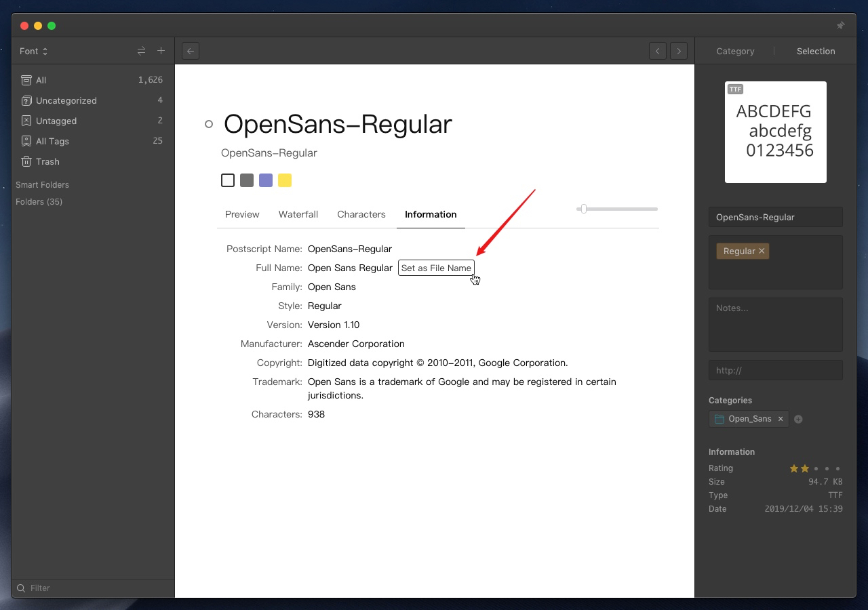Click the http:// URL field
The width and height of the screenshot is (868, 610).
[x=776, y=370]
